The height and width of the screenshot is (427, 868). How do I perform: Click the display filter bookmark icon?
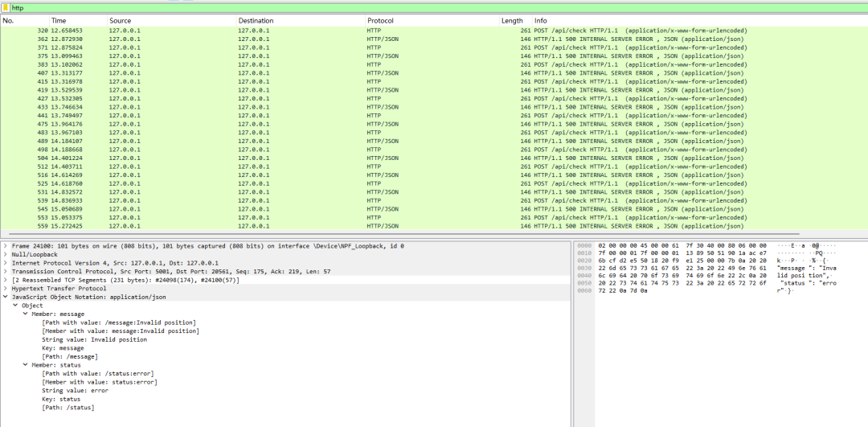tap(6, 7)
